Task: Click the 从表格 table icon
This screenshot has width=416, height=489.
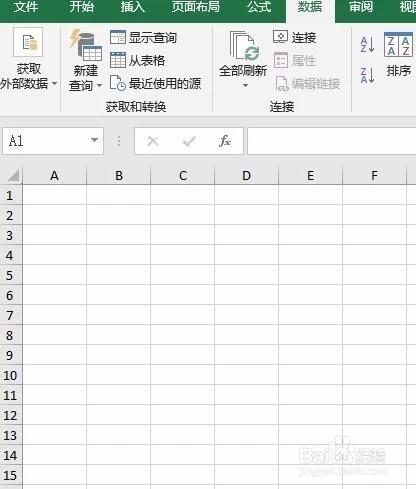Action: pyautogui.click(x=118, y=60)
